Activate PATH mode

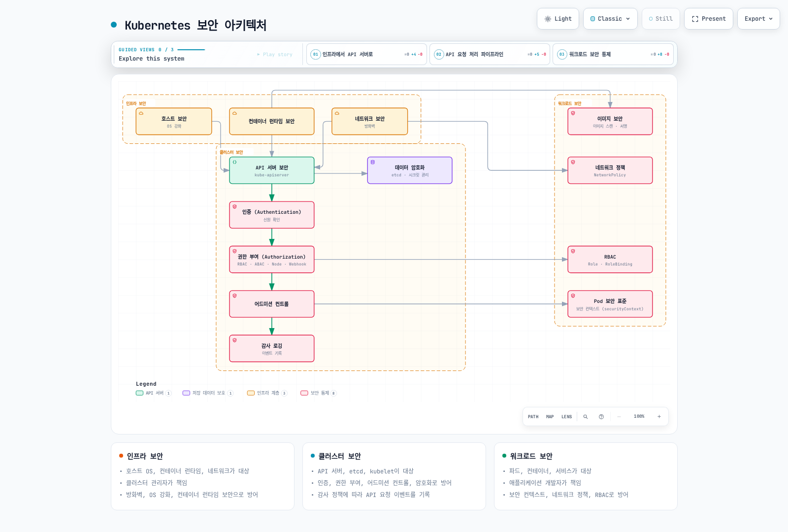[533, 417]
